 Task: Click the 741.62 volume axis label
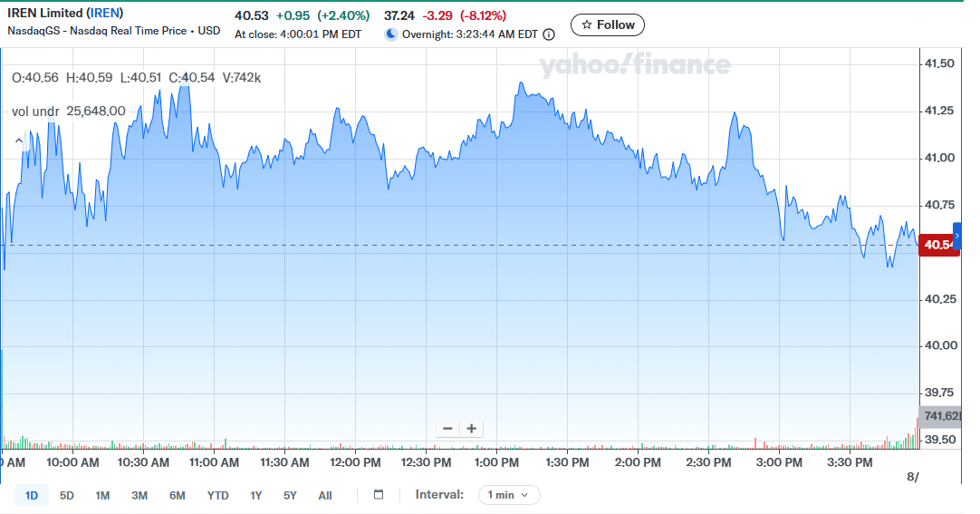point(940,416)
